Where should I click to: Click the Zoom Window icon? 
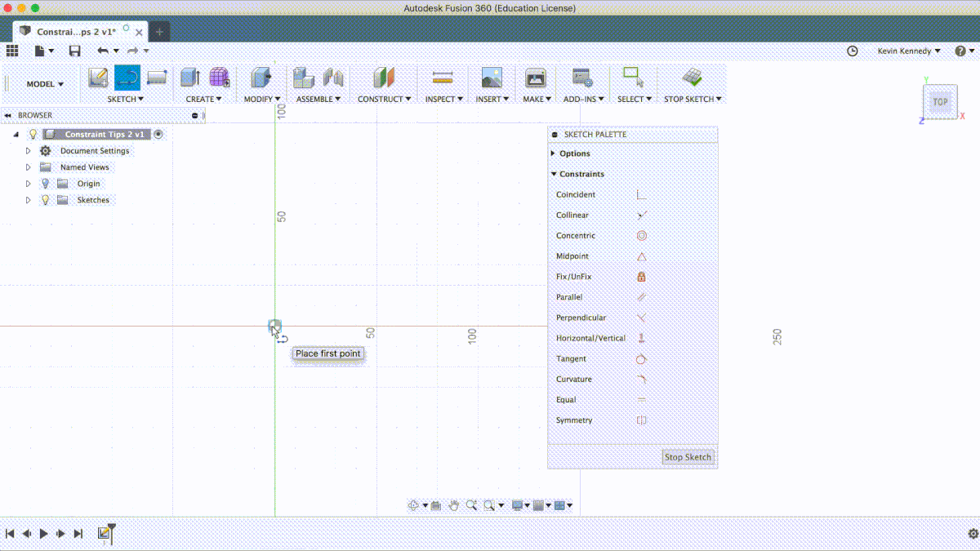point(489,505)
